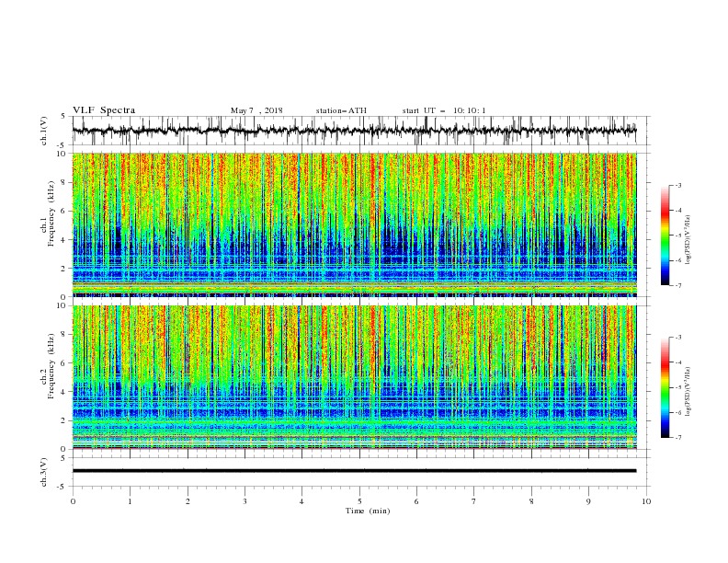Click the time axis tick label '10'
The height and width of the screenshot is (563, 728).
pos(646,501)
